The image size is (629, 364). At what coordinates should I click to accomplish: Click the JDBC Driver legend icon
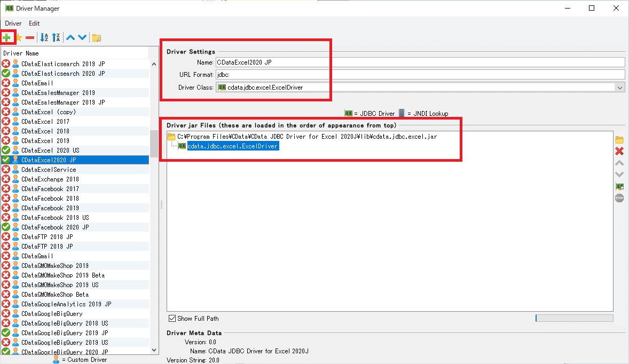[348, 114]
